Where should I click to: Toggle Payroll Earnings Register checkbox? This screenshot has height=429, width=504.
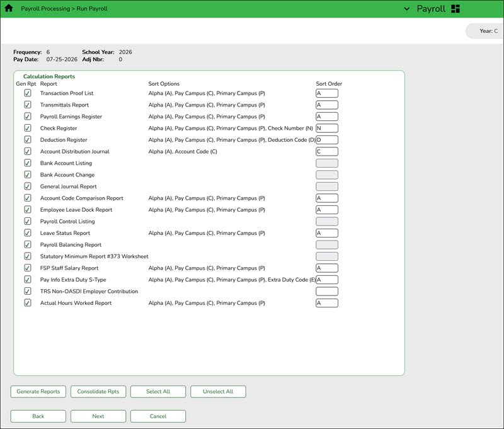(x=28, y=117)
